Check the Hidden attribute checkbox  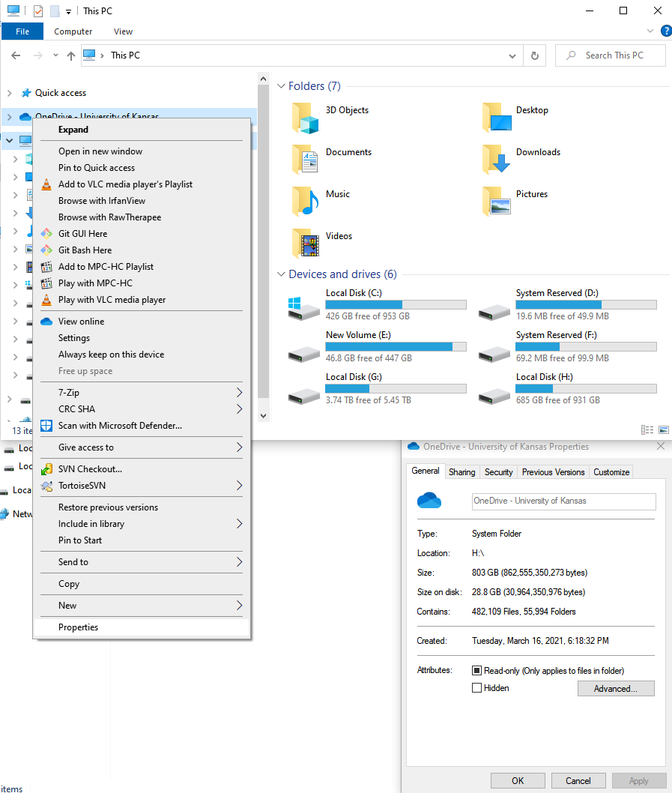(476, 688)
